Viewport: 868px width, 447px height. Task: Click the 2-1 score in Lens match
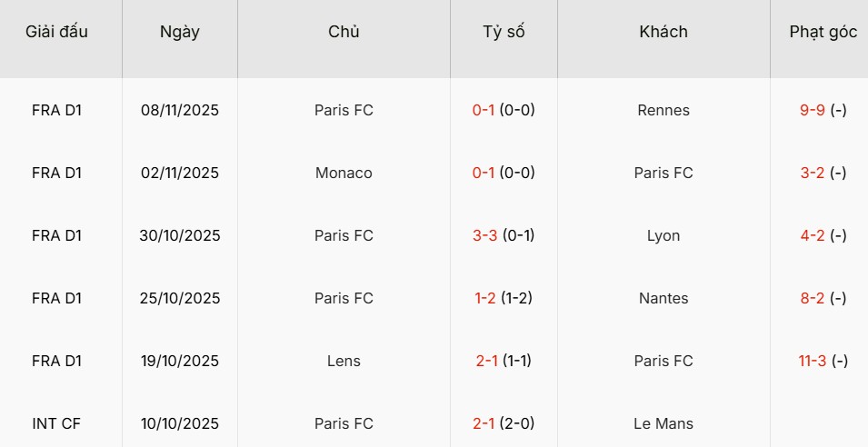coord(487,362)
